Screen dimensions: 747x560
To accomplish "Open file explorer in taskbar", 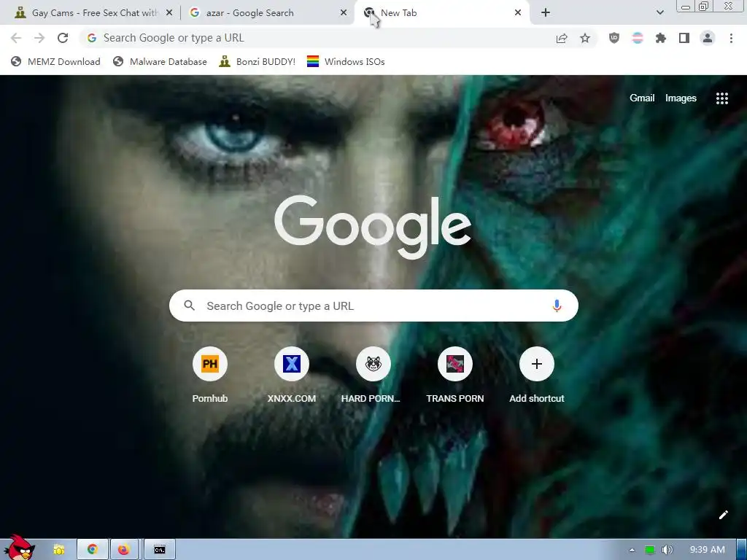I will click(58, 550).
